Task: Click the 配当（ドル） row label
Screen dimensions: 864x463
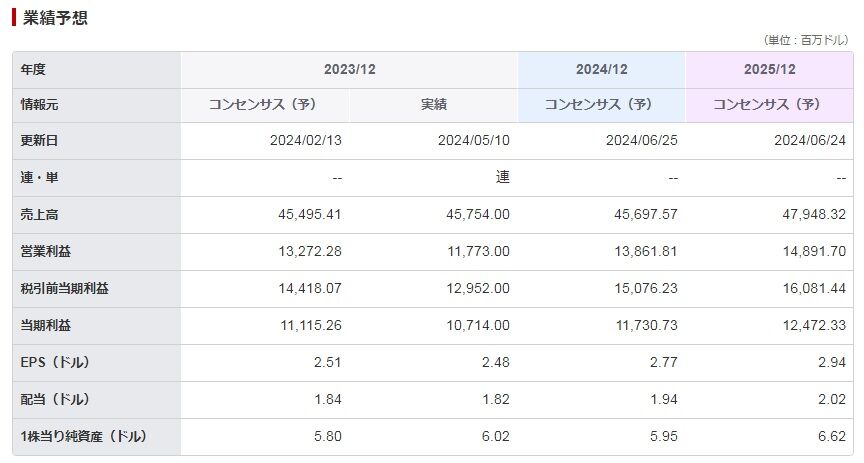Action: [x=55, y=399]
